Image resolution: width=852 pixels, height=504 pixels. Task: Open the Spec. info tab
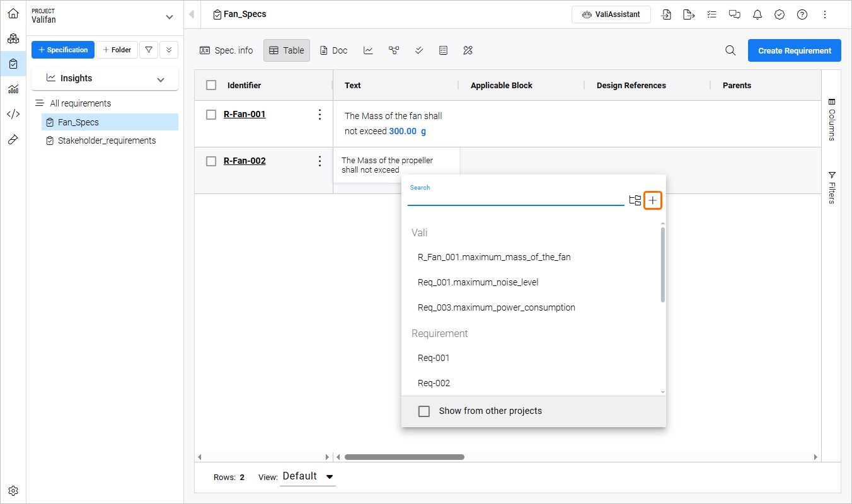[226, 50]
